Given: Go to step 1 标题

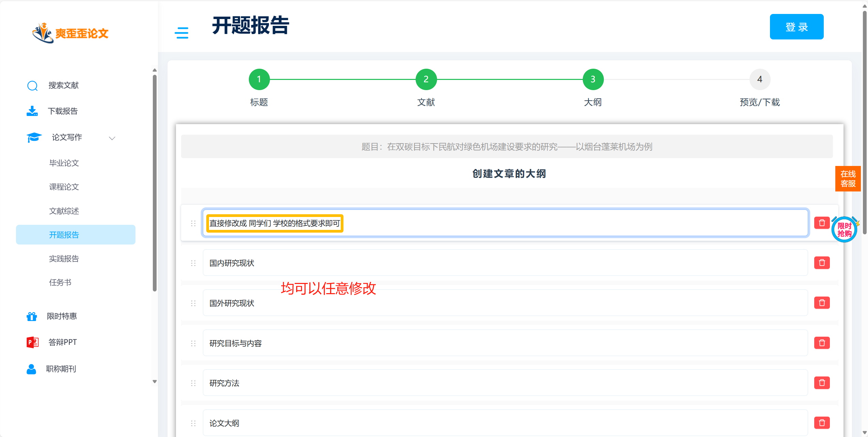Looking at the screenshot, I should (x=259, y=80).
